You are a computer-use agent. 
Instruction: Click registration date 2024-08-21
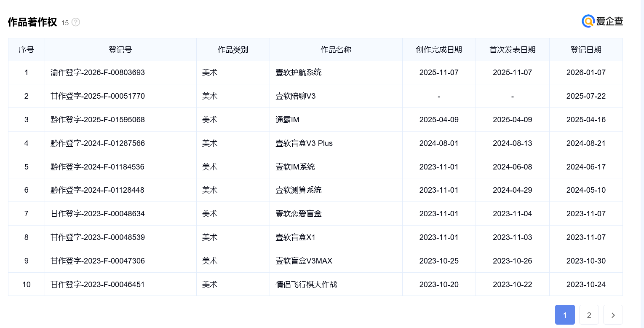586,143
